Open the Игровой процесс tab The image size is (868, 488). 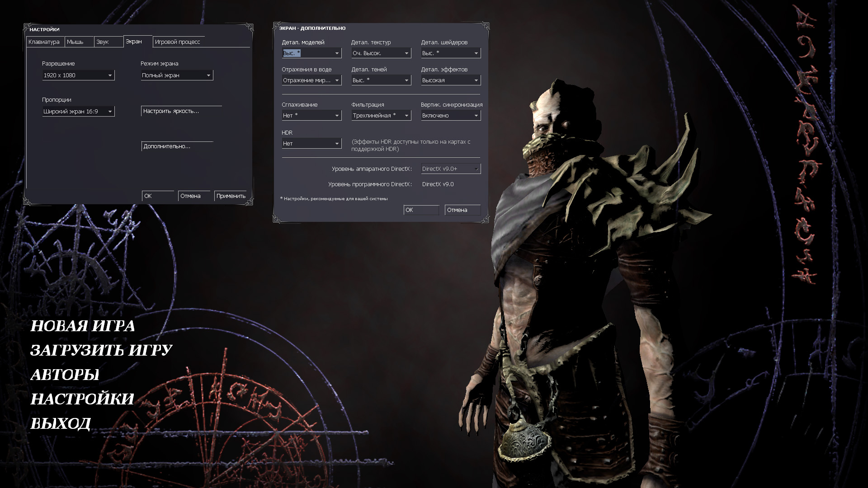pos(178,42)
